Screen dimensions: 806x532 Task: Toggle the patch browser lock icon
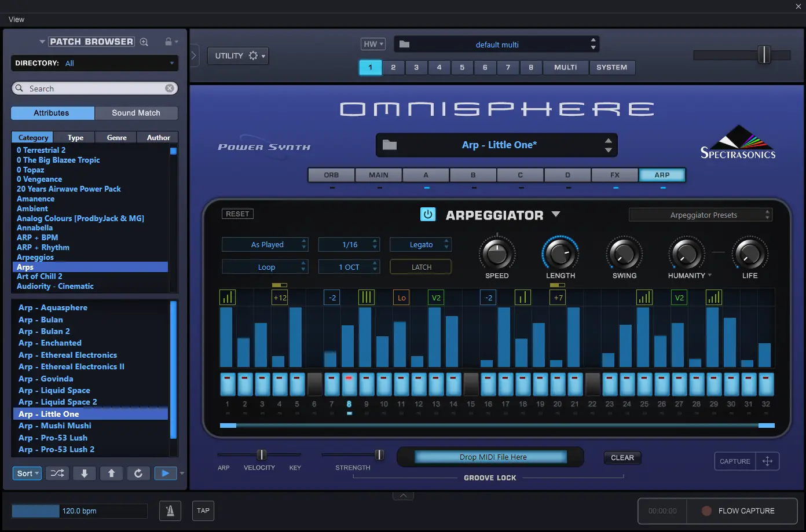168,42
